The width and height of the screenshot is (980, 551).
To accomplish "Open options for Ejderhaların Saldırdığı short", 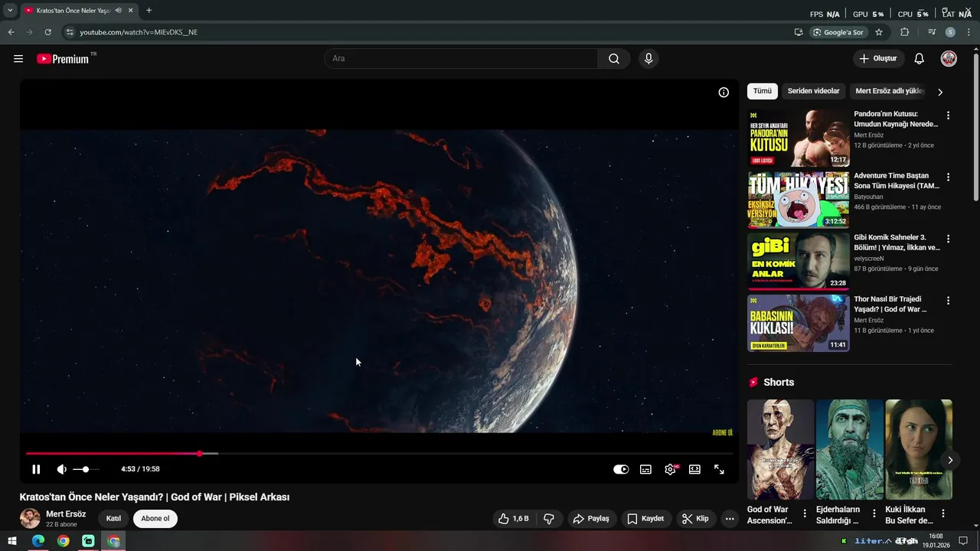I will 874,514.
